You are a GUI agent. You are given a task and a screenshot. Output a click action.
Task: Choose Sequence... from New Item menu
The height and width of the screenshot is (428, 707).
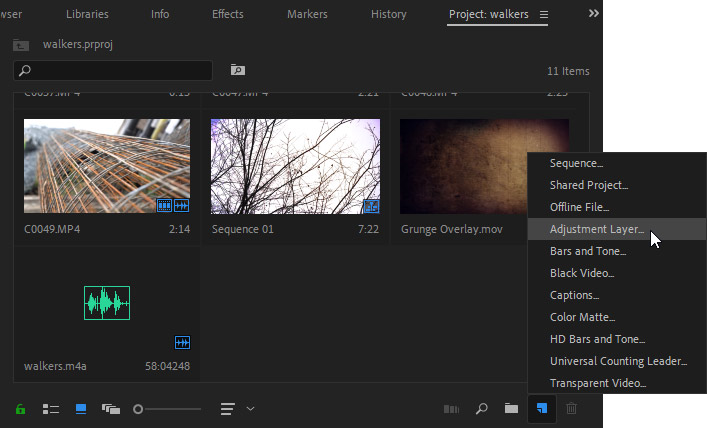(x=617, y=163)
